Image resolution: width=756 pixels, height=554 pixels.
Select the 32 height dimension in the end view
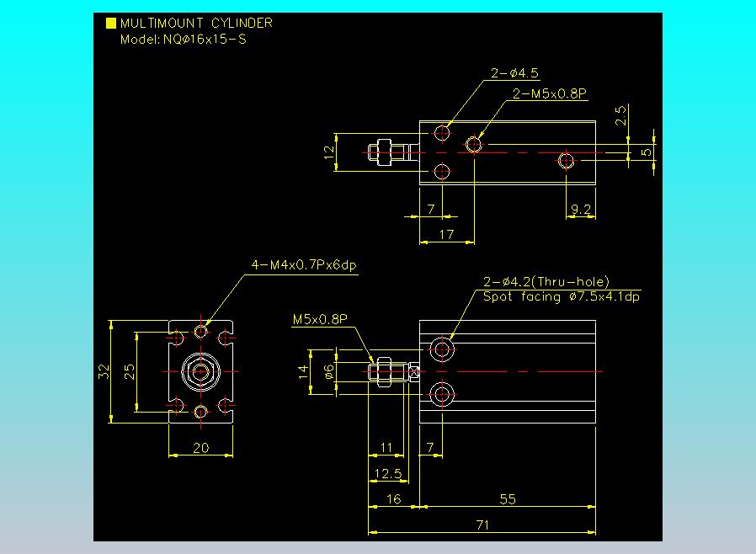coord(104,372)
